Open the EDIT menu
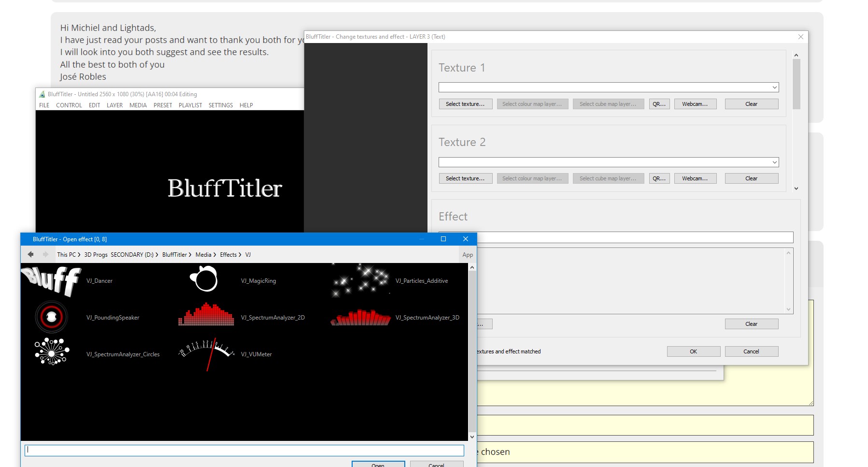This screenshot has height=467, width=868. 95,105
